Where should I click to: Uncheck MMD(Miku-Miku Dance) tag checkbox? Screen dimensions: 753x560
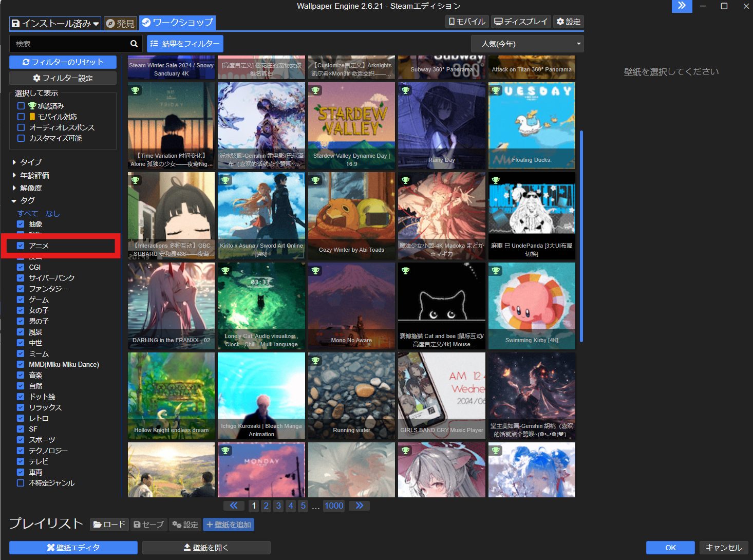(21, 364)
